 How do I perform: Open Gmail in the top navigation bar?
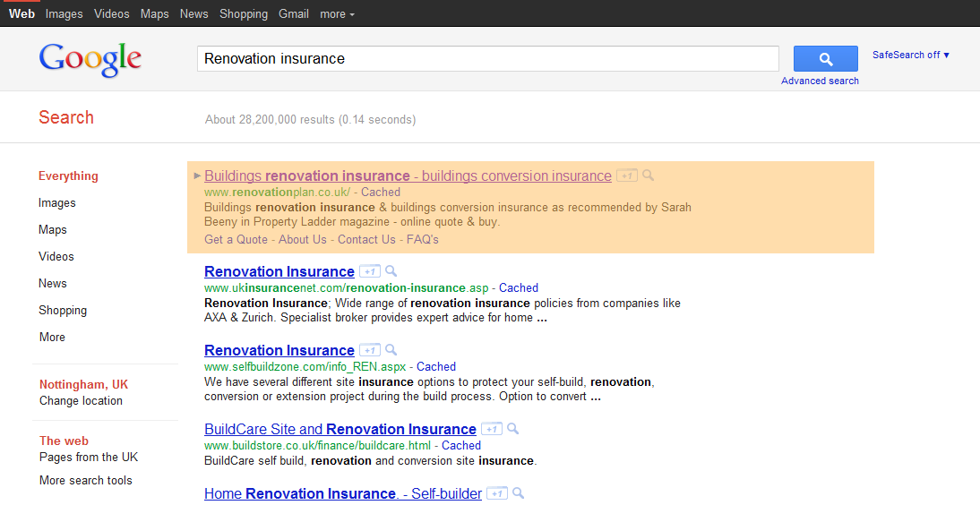tap(294, 13)
